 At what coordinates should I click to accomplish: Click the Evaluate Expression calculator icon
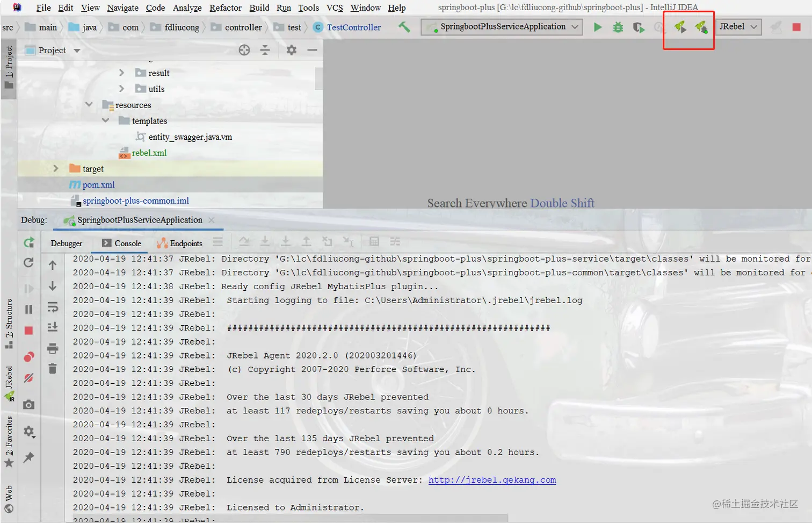click(x=374, y=242)
